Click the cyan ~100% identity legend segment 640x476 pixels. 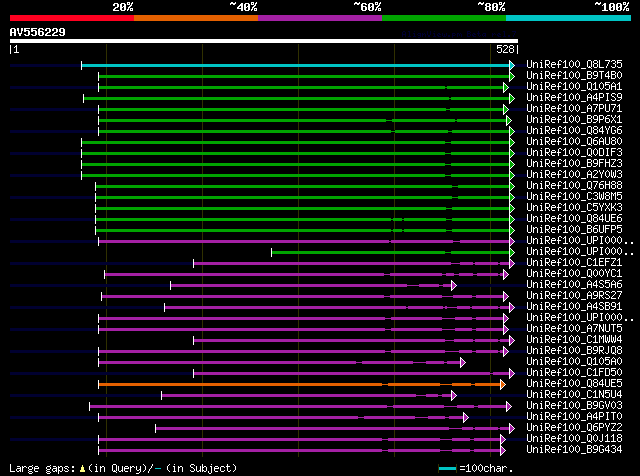click(569, 18)
